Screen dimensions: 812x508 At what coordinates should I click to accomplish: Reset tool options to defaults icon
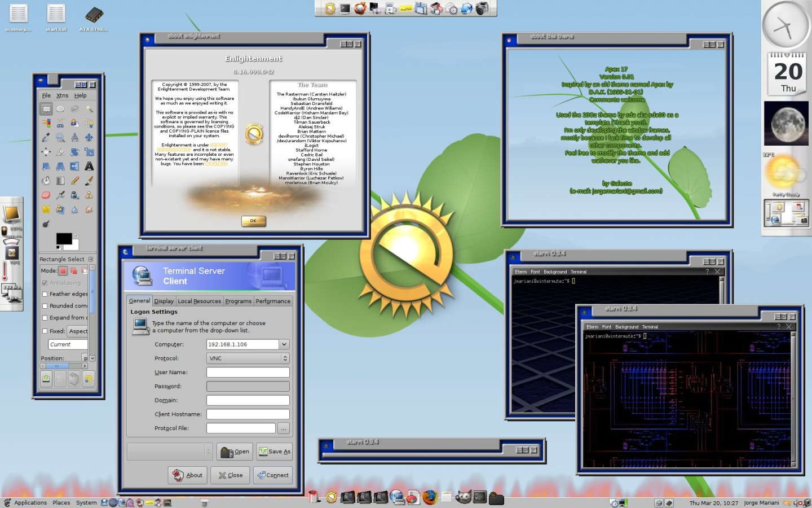[89, 379]
